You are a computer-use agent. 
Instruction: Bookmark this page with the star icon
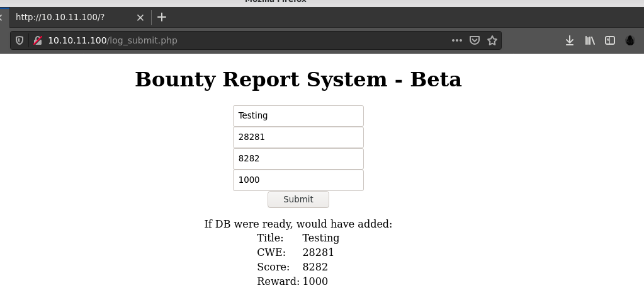coord(492,40)
